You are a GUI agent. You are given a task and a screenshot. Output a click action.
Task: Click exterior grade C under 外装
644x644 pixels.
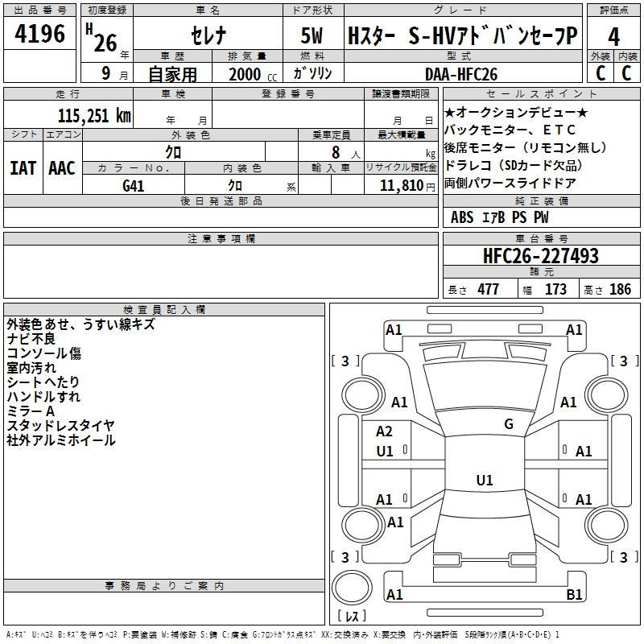(x=601, y=73)
